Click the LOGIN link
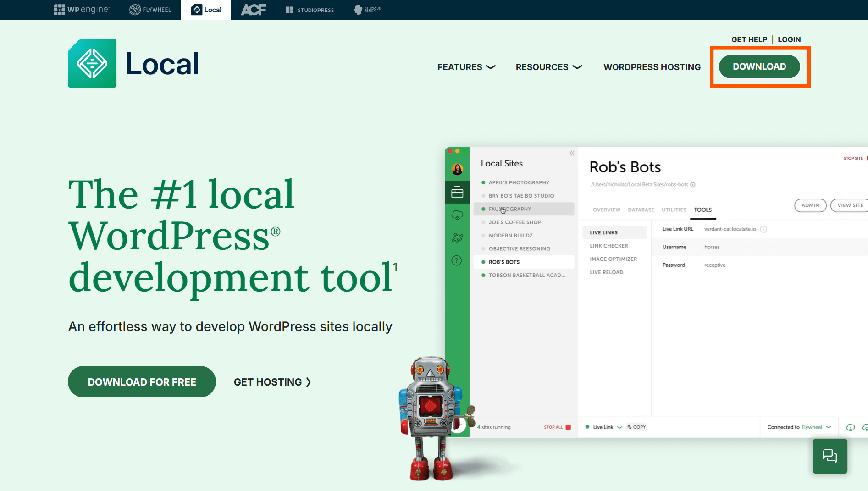The height and width of the screenshot is (491, 868). 789,39
